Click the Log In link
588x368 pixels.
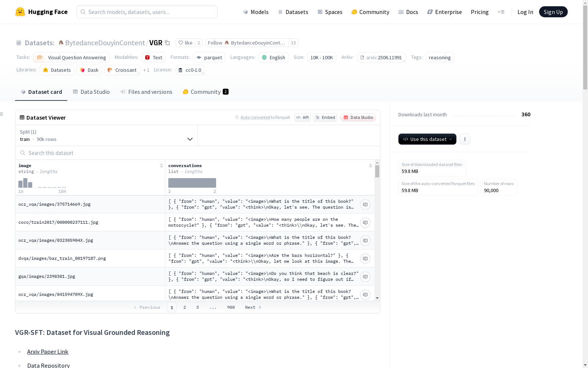coord(525,12)
